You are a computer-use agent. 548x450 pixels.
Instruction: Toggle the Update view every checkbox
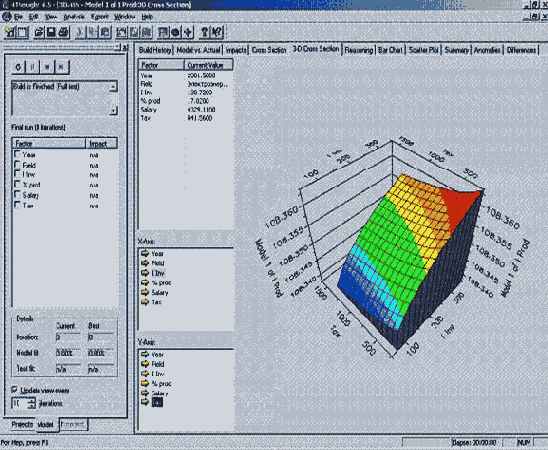pyautogui.click(x=14, y=390)
